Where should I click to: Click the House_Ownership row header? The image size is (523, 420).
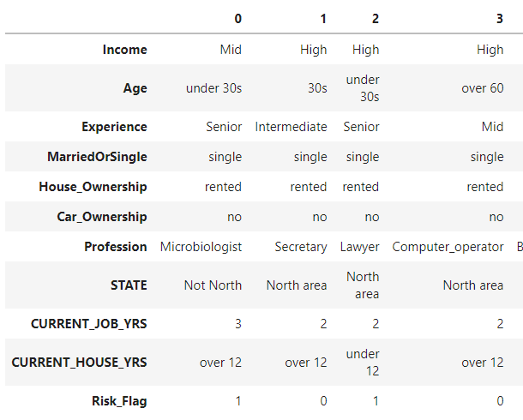[93, 187]
